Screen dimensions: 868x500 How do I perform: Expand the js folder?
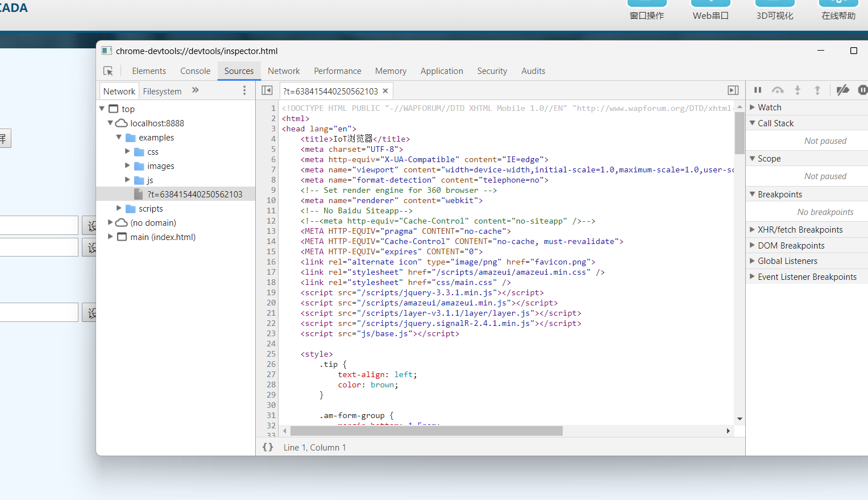point(127,180)
